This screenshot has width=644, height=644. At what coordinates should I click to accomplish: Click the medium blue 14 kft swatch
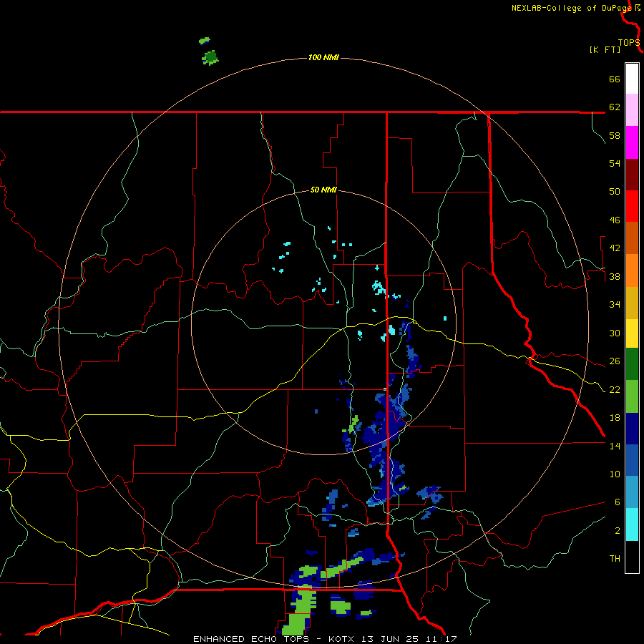click(632, 460)
